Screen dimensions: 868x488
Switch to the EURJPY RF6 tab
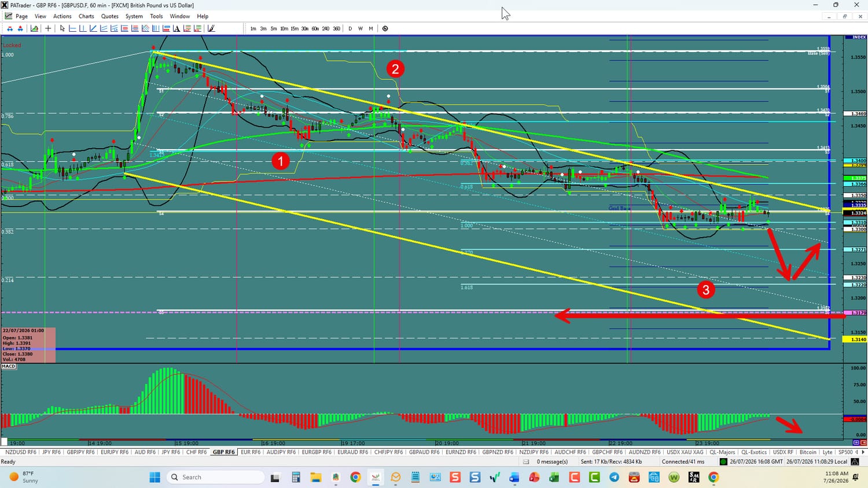coord(115,452)
